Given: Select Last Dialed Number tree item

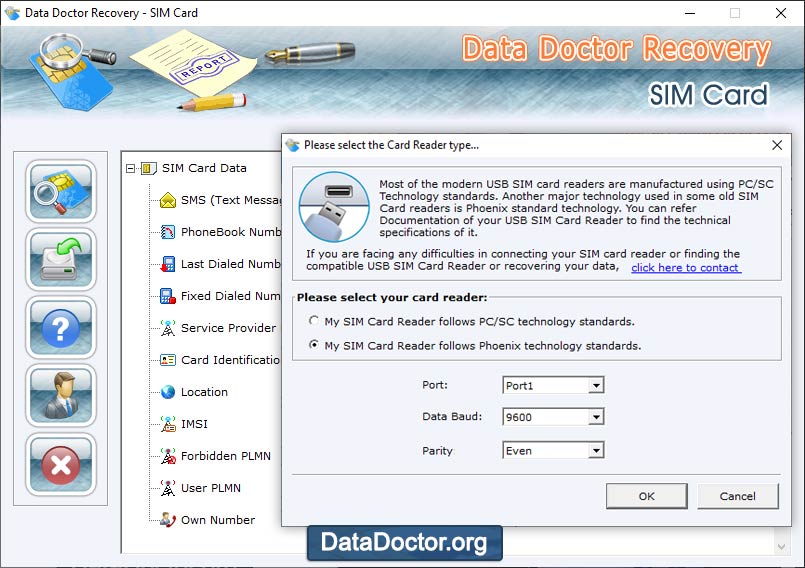Looking at the screenshot, I should 231,264.
